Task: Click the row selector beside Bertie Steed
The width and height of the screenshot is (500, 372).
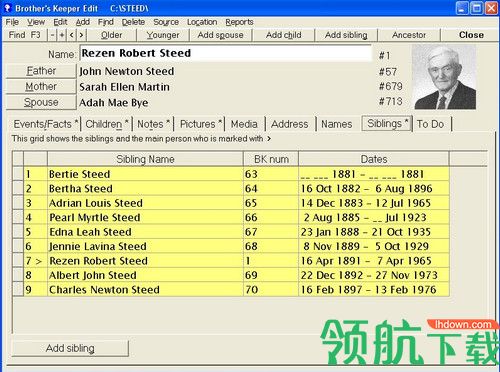Action: click(x=18, y=174)
